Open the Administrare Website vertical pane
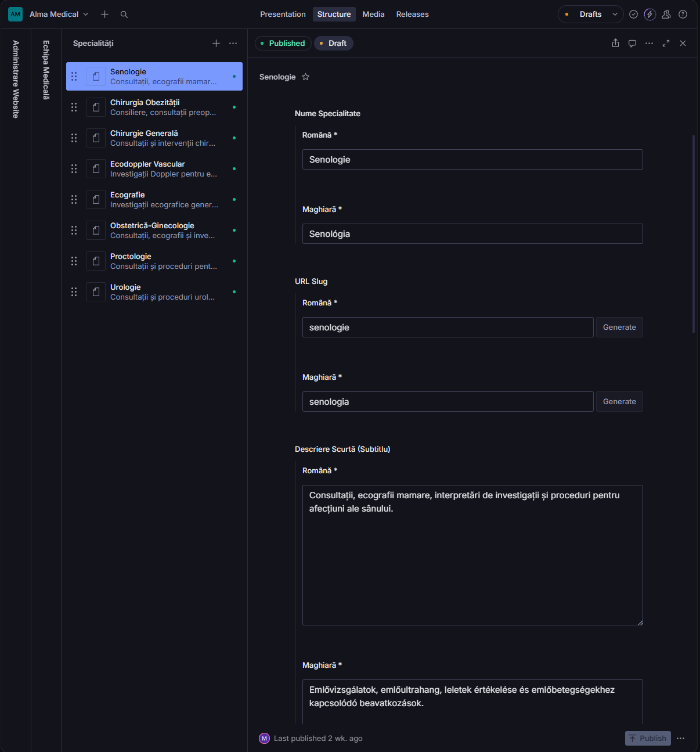Screen dimensions: 700x752 16,80
